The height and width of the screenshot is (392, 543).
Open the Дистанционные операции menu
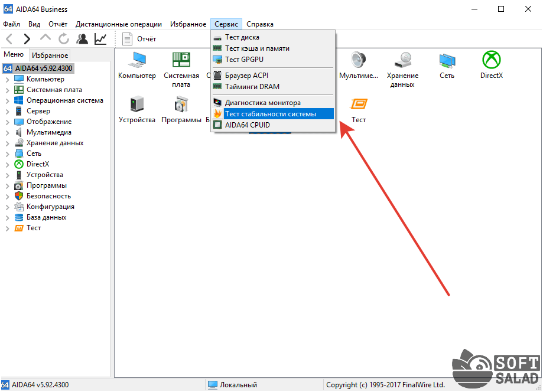tap(119, 24)
